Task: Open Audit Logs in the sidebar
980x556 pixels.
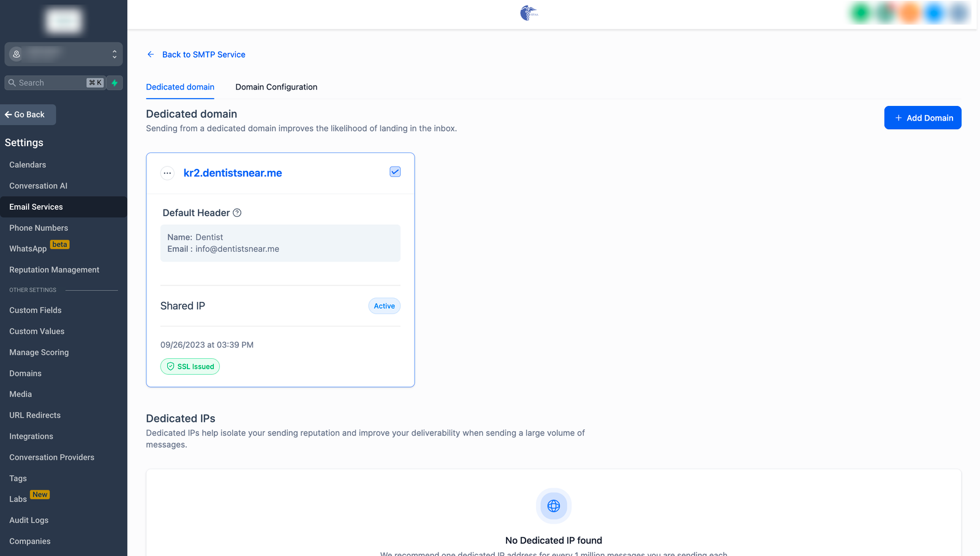Action: click(x=29, y=520)
